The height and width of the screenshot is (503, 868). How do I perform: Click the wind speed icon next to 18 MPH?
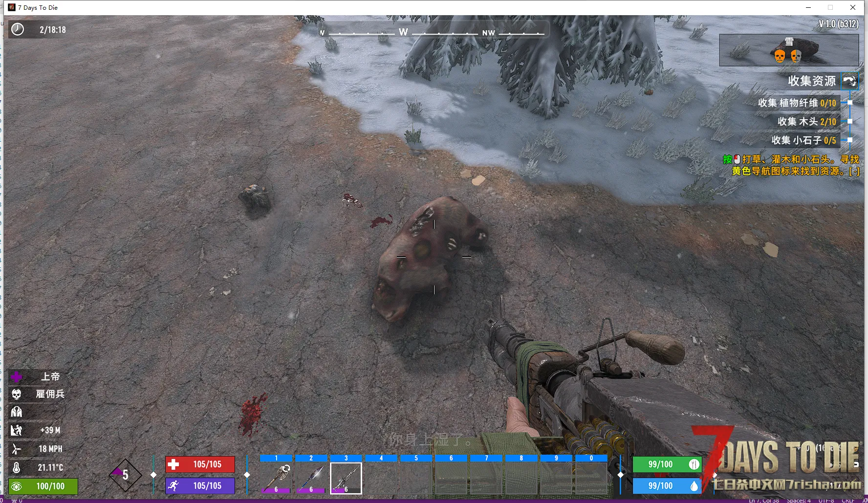pyautogui.click(x=17, y=449)
